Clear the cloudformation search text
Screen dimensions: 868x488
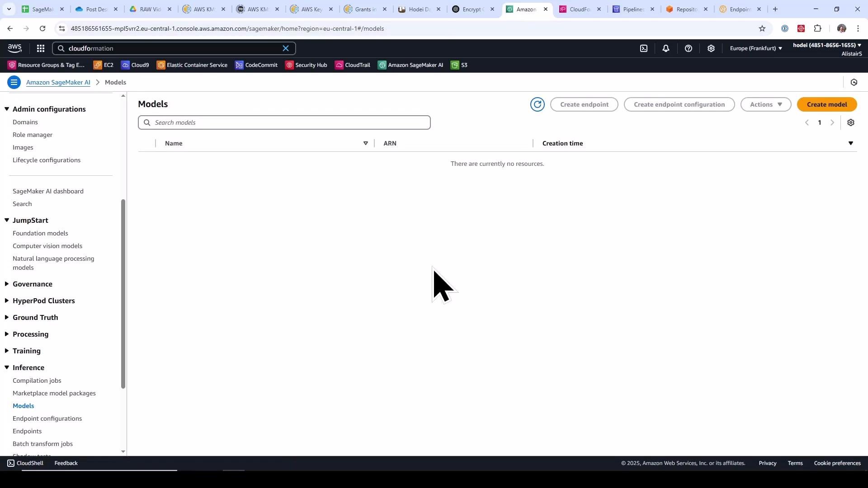286,48
